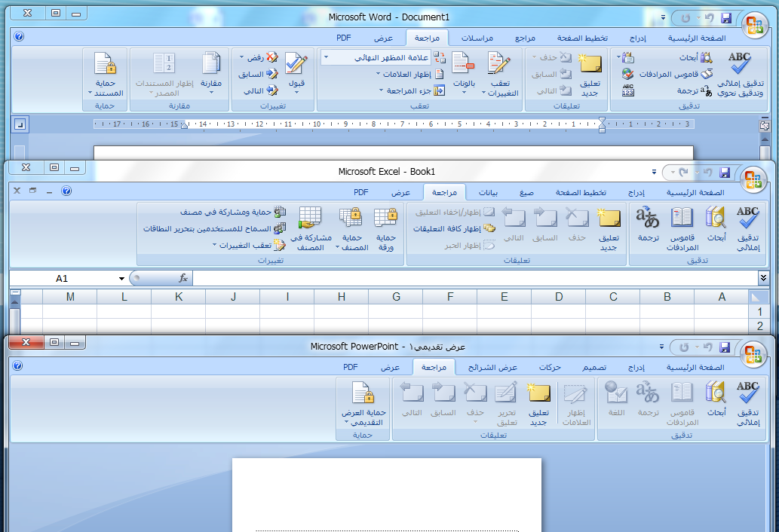Click Show Markup (إظهار العلامات) in PowerPoint
The height and width of the screenshot is (532, 779).
coord(576,403)
